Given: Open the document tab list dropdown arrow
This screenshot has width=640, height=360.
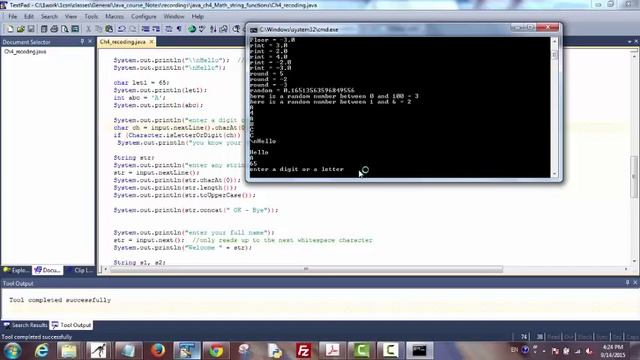Looking at the screenshot, I should [x=629, y=42].
